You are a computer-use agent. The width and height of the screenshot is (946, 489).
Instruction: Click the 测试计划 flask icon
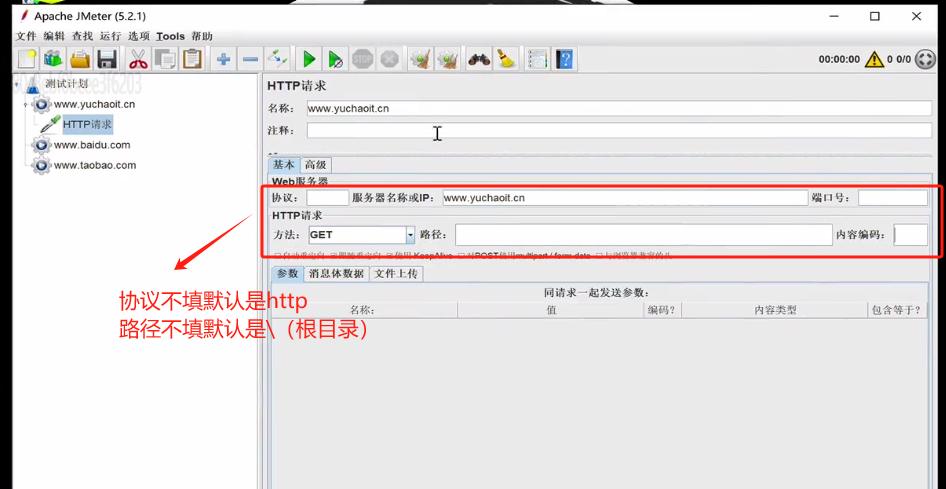tap(33, 85)
